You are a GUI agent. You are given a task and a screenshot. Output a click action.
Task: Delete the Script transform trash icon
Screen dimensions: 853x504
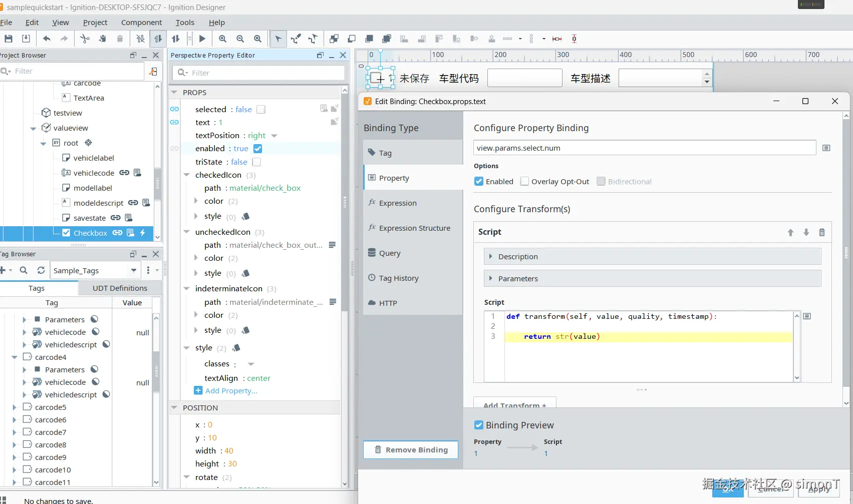tap(822, 232)
